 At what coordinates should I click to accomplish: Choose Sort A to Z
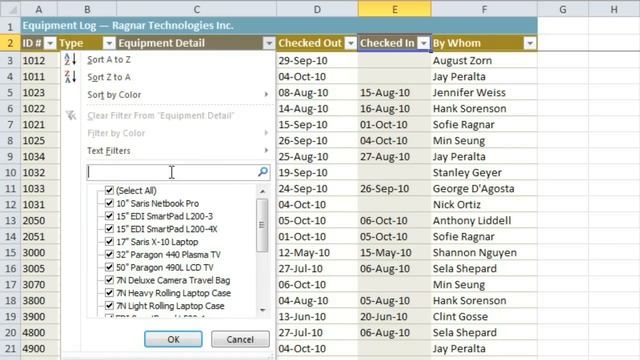pyautogui.click(x=109, y=60)
